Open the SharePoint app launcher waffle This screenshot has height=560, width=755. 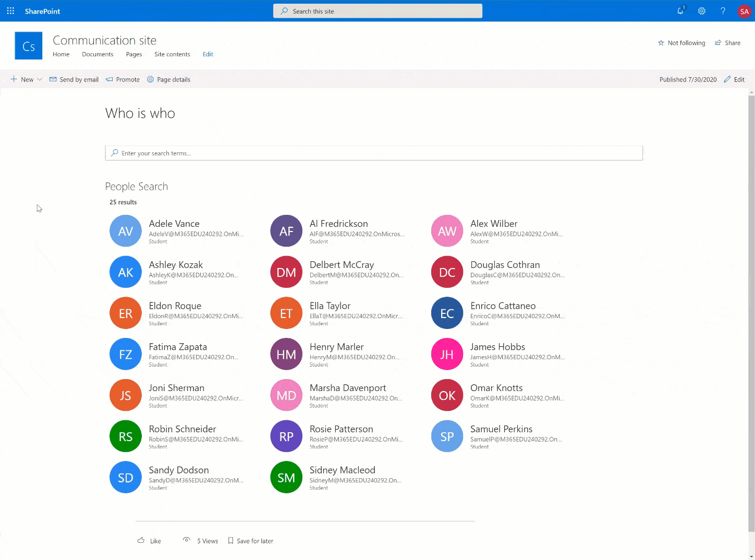[x=10, y=11]
